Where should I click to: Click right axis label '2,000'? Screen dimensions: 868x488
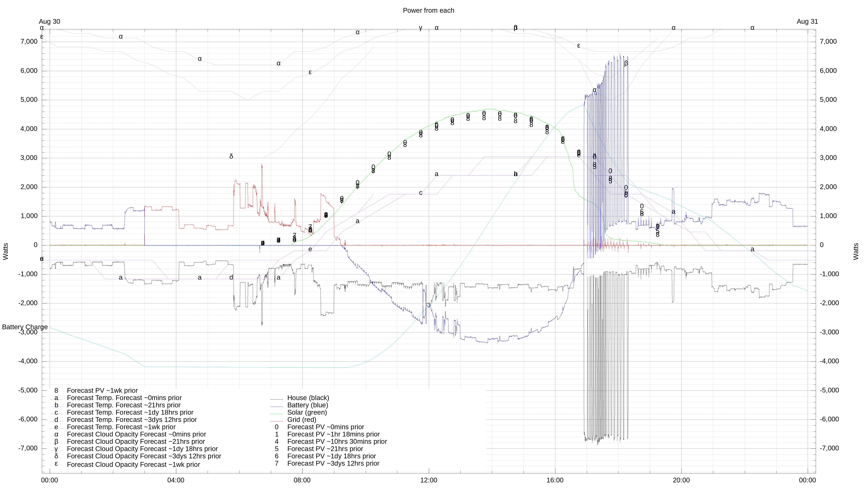[x=828, y=187]
